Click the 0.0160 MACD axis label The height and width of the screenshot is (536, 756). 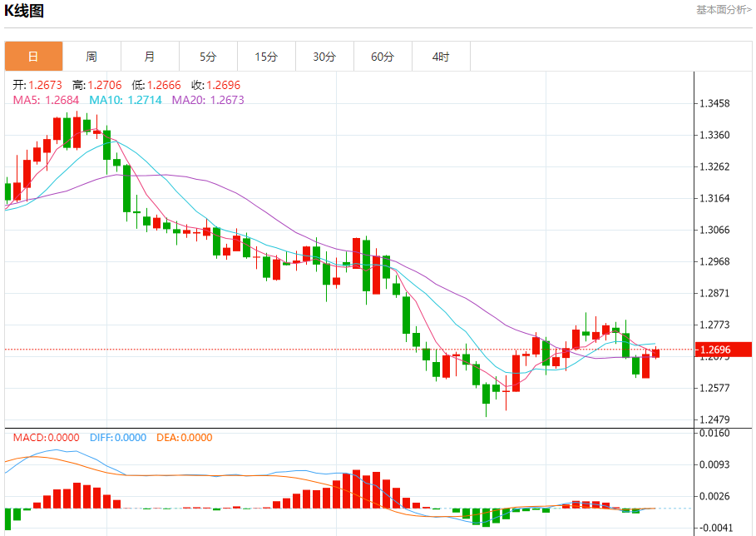pos(714,434)
